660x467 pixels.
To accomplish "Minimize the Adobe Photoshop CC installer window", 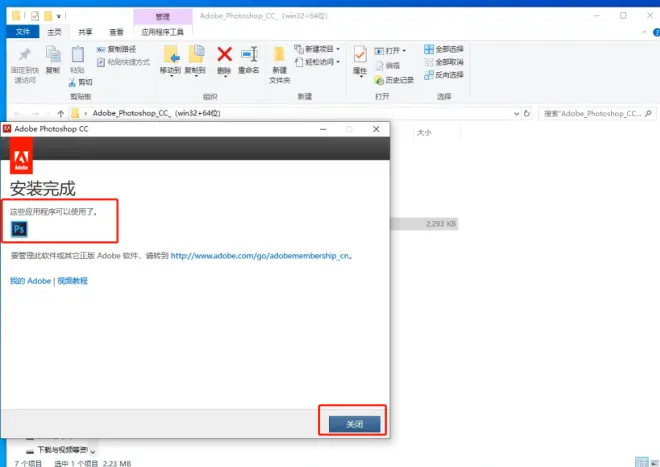I will click(x=323, y=129).
